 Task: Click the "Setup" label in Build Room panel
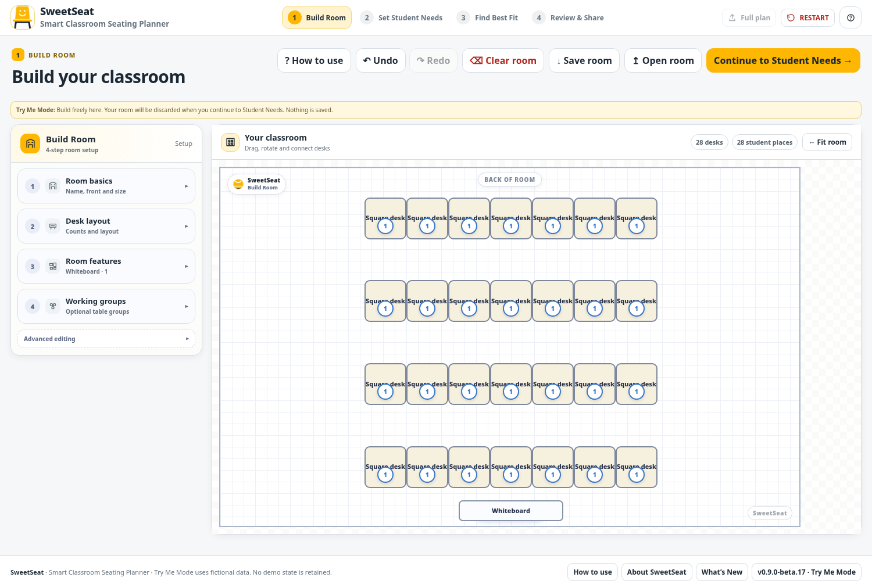click(184, 144)
